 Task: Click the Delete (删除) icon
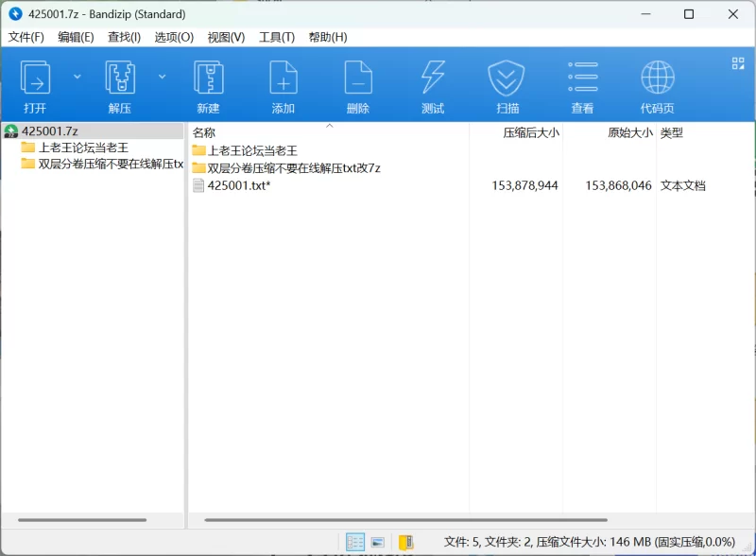[x=358, y=78]
